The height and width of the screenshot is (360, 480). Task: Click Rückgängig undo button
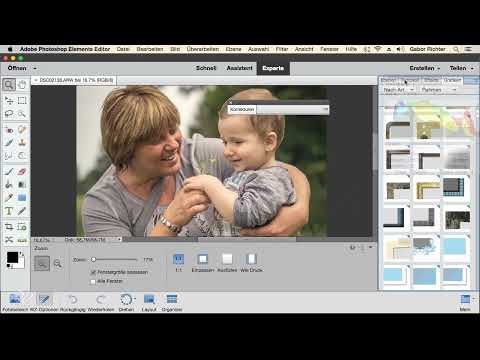[x=73, y=302]
